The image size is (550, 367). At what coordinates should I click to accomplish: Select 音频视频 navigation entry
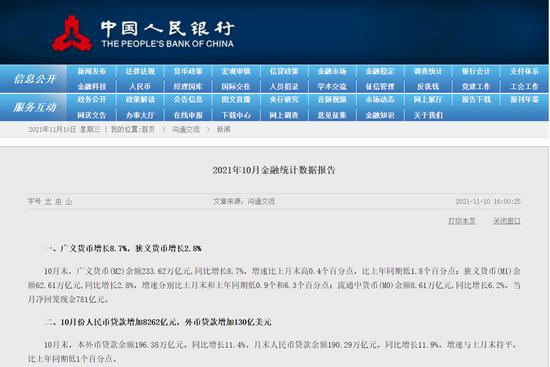click(332, 100)
